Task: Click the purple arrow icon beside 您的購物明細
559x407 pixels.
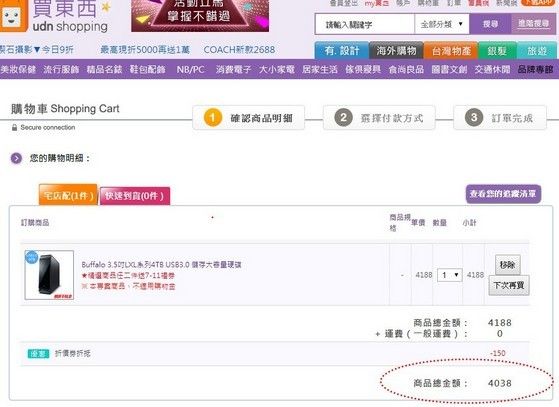Action: pyautogui.click(x=16, y=158)
